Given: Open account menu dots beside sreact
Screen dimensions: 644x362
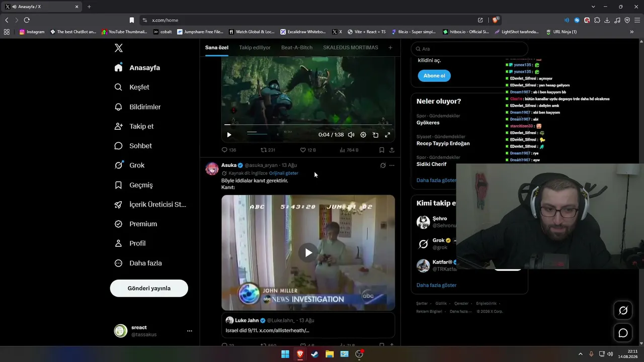Looking at the screenshot, I should click(x=190, y=331).
